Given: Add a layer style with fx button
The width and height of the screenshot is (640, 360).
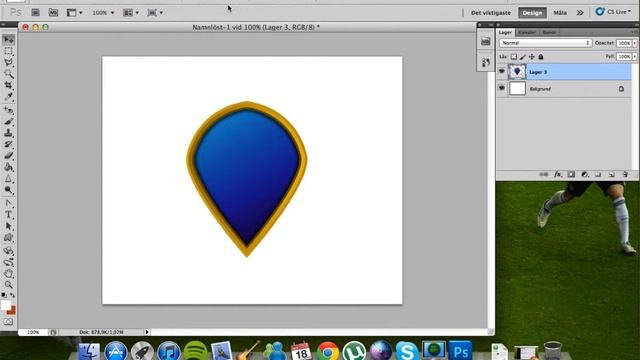Looking at the screenshot, I should click(x=558, y=175).
